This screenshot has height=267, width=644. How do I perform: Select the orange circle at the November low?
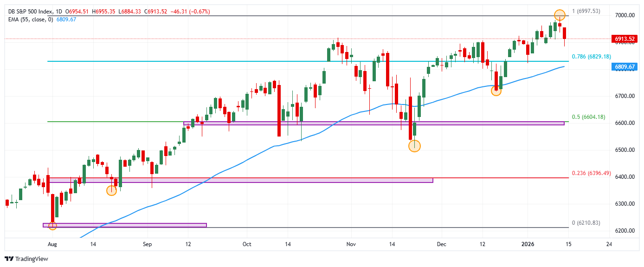tap(414, 146)
